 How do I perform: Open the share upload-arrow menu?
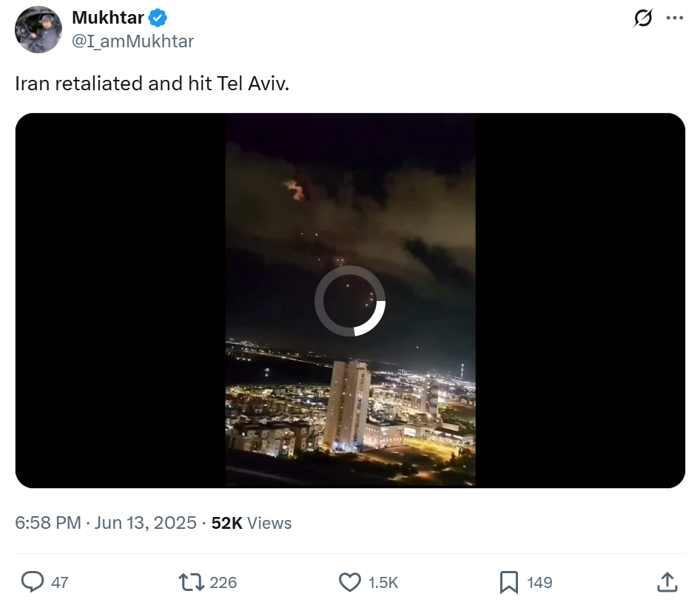point(667,582)
